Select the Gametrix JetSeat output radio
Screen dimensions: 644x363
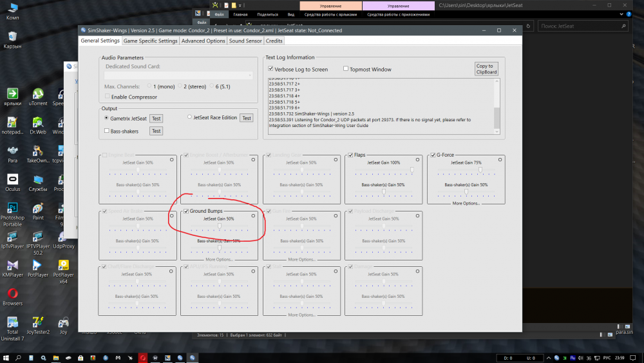pyautogui.click(x=106, y=118)
